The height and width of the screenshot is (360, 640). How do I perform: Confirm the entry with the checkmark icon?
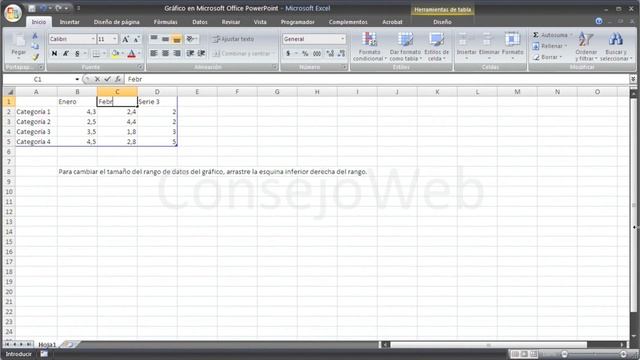[107, 79]
